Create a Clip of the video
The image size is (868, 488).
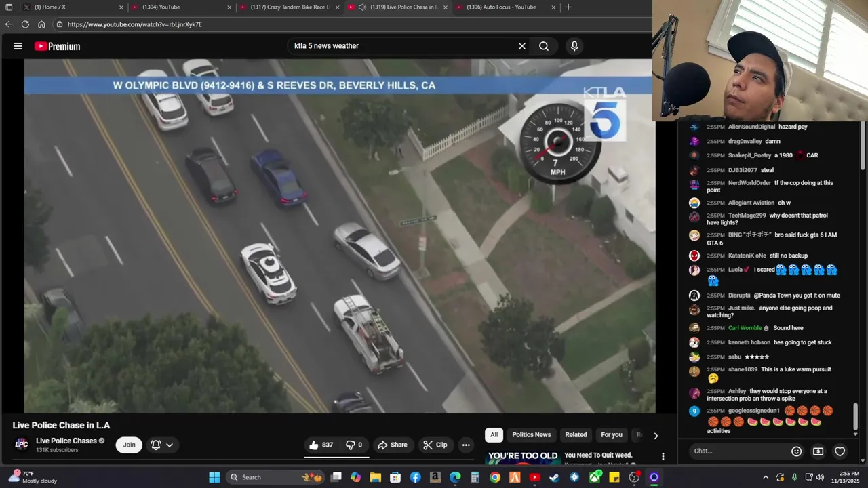click(x=435, y=445)
